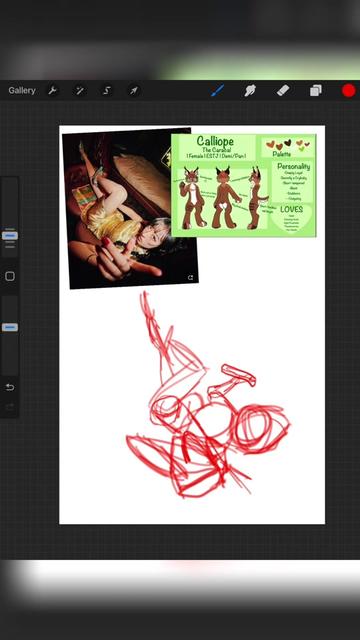360x640 pixels.
Task: Select the Smudge tool
Action: coord(250,90)
